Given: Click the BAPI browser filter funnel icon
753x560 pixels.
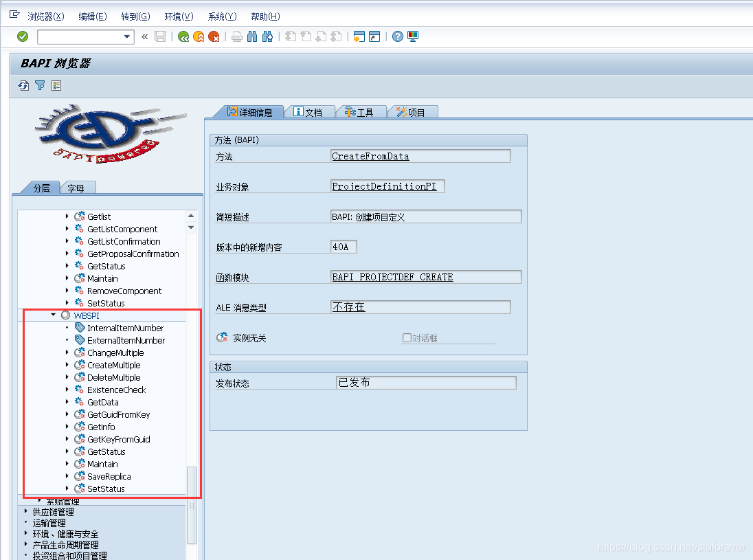Looking at the screenshot, I should 40,85.
